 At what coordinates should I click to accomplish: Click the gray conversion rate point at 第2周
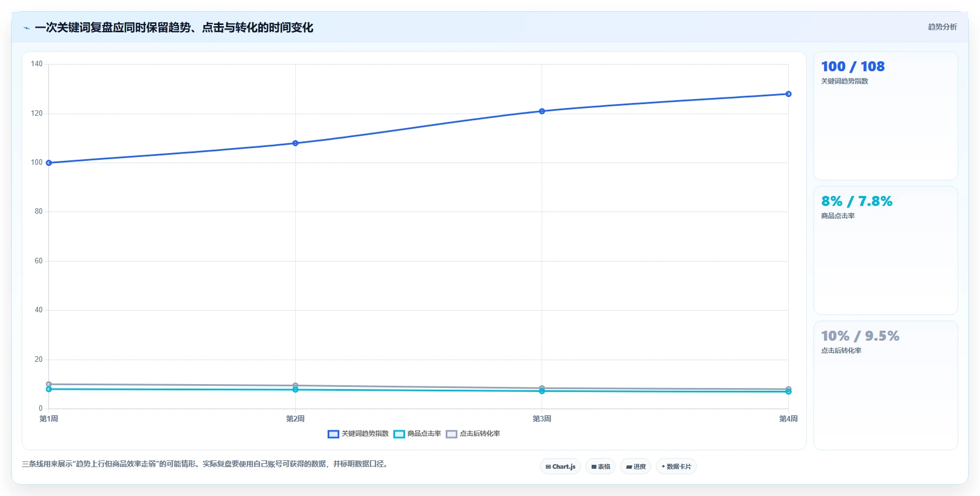click(x=295, y=385)
